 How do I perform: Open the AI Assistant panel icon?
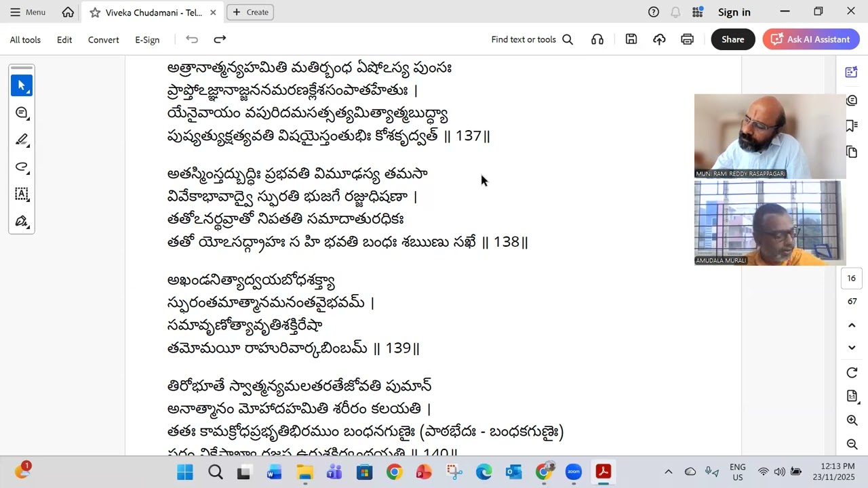[x=852, y=72]
